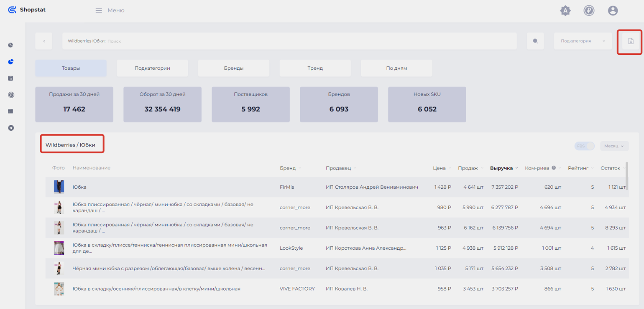Open the FirMis skirt product thumbnail
Screen dimensions: 644x309
pyautogui.click(x=59, y=187)
